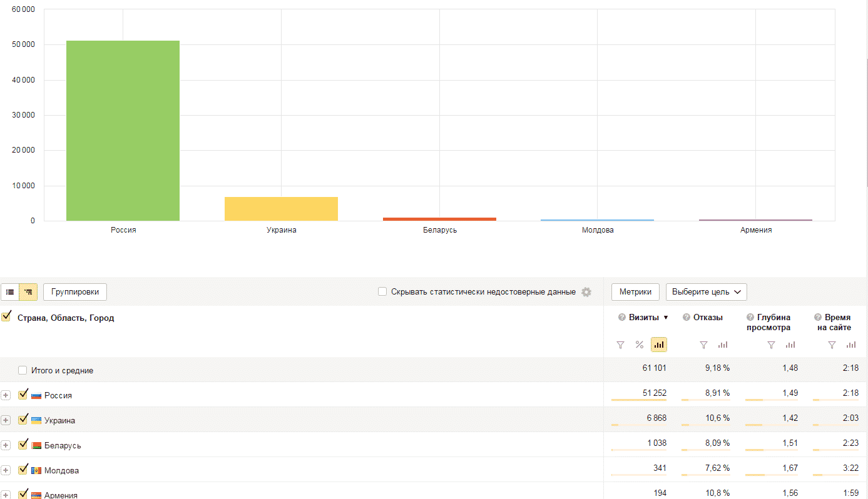Viewport: 868px width, 499px height.
Task: Open help icon beside Время на сайте
Action: (818, 318)
